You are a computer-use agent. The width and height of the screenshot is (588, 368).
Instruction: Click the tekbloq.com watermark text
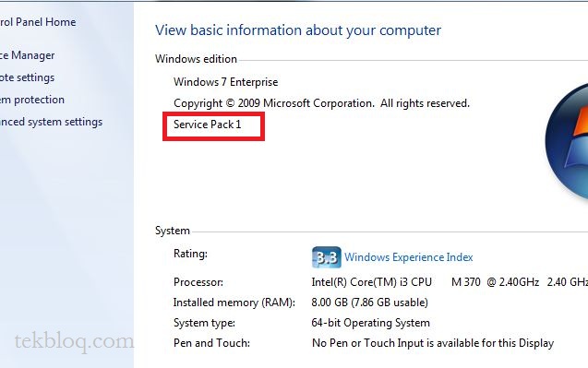coord(74,342)
